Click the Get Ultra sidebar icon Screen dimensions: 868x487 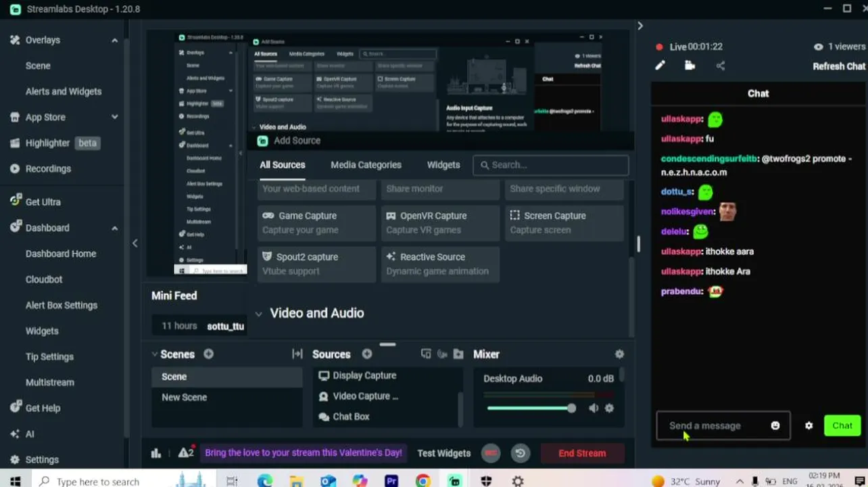15,202
